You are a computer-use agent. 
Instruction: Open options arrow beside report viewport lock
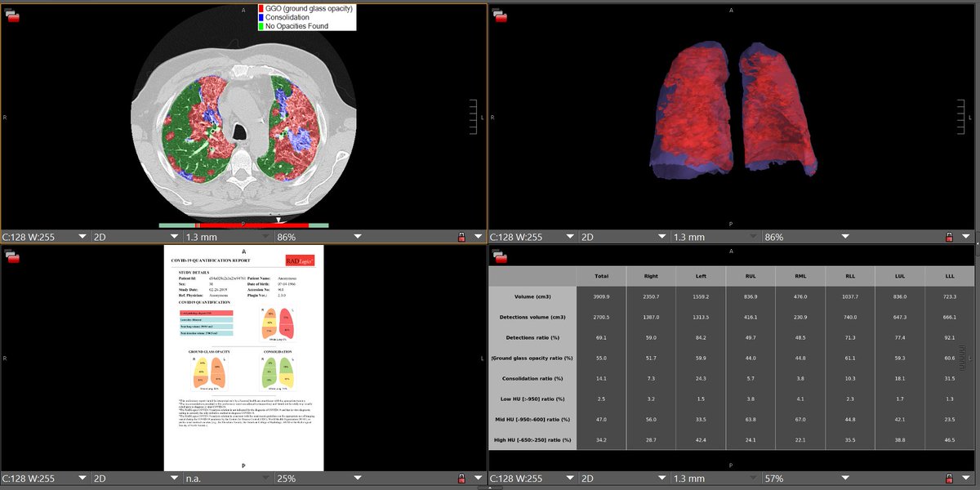pos(479,478)
